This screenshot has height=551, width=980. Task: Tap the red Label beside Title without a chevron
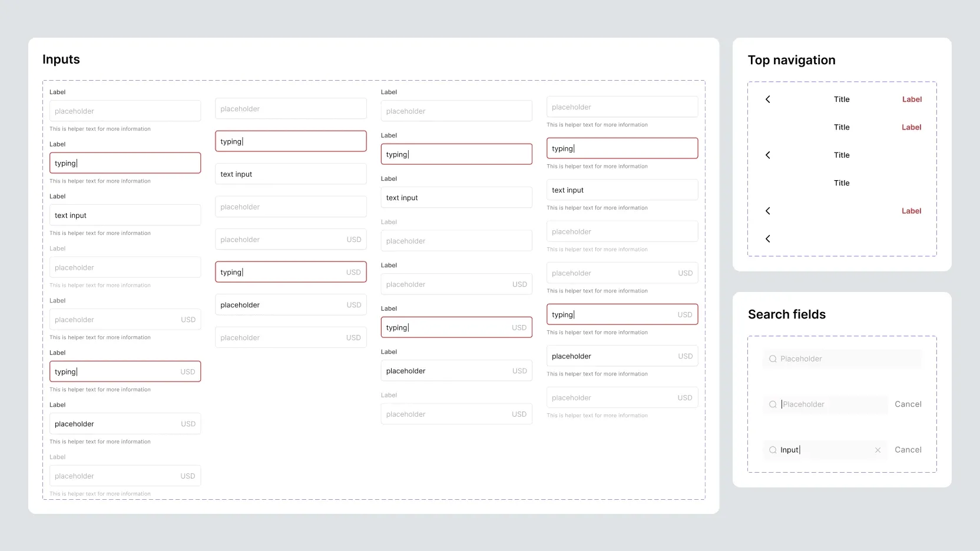point(912,127)
